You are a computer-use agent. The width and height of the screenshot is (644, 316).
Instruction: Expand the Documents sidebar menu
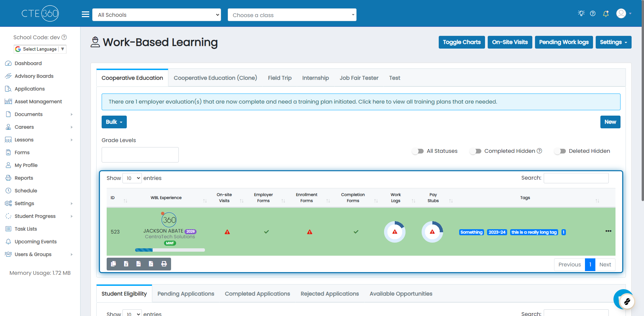point(39,114)
